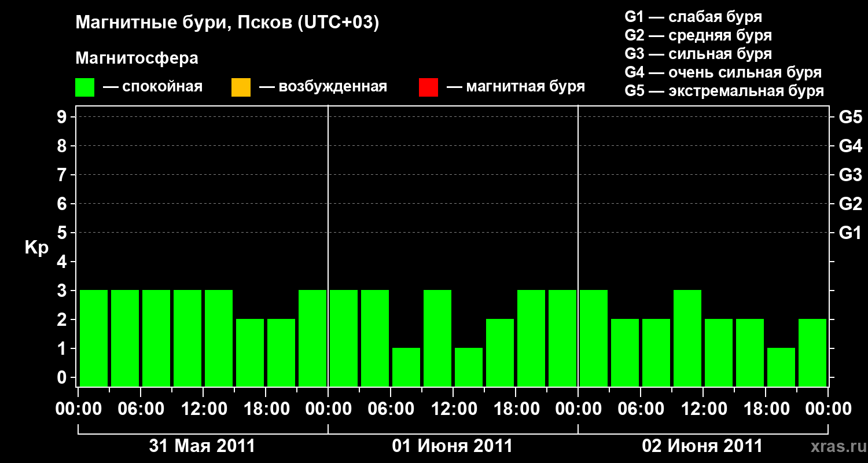Click the Kp axis value 7
868x463 pixels.
pyautogui.click(x=62, y=175)
